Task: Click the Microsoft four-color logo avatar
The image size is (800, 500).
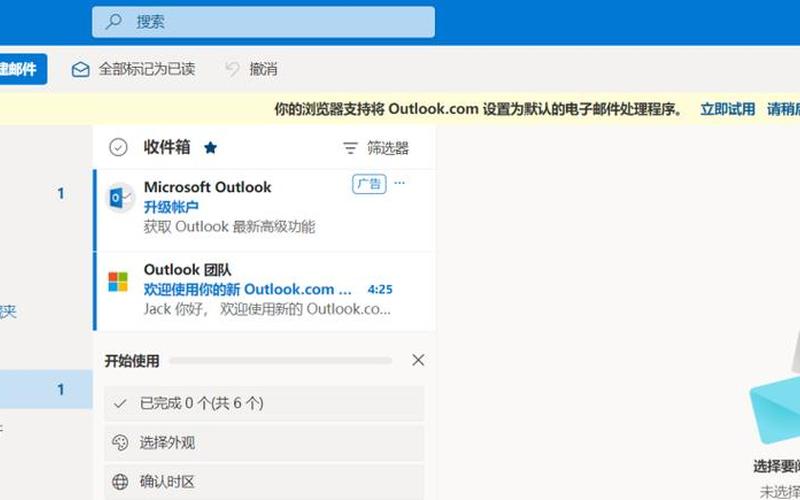Action: pos(118,282)
